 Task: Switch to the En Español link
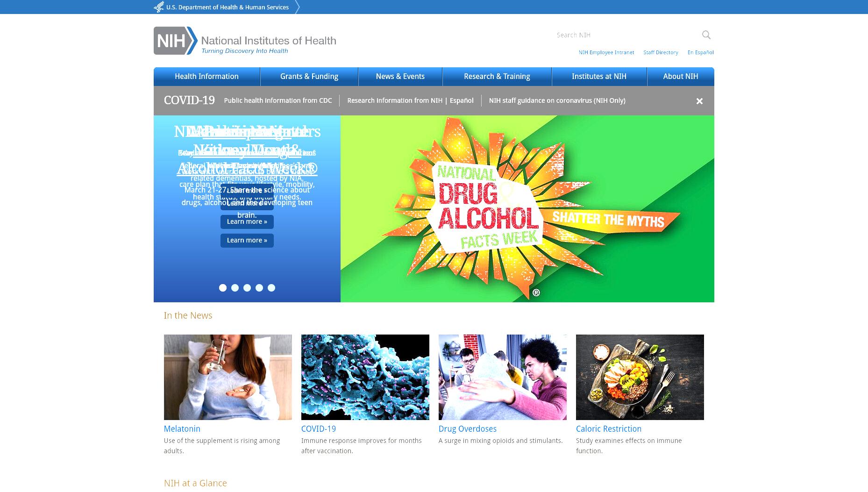[700, 52]
